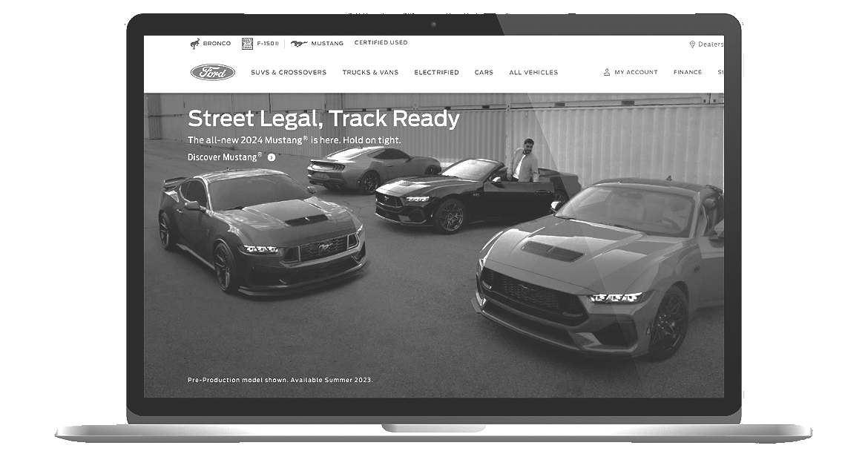This screenshot has height=454, width=868.
Task: Click the Street Legal, Track Ready headline
Action: pos(324,119)
